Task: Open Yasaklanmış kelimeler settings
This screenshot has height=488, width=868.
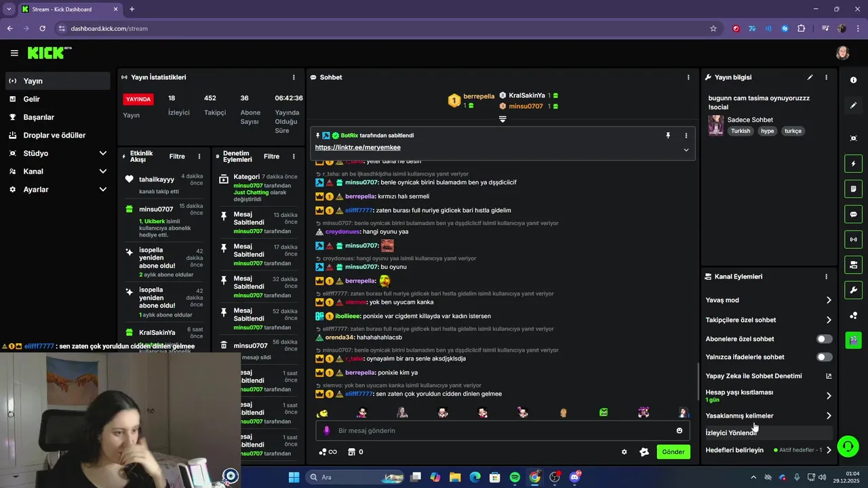Action: click(769, 416)
